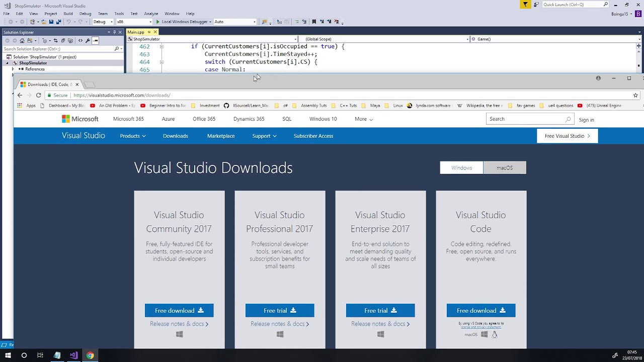Click Visual Studio feedback notification flag icon
The height and width of the screenshot is (362, 644).
[525, 5]
